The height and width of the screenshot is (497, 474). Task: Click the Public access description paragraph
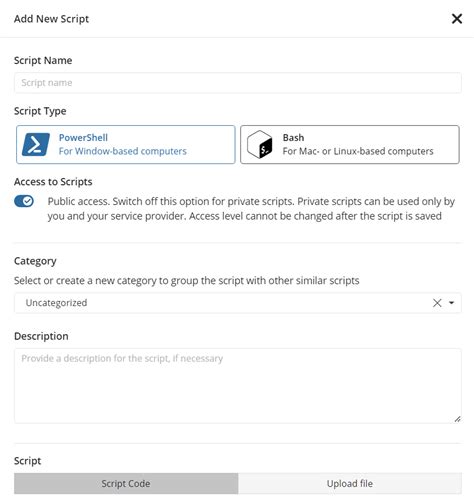[x=251, y=209]
